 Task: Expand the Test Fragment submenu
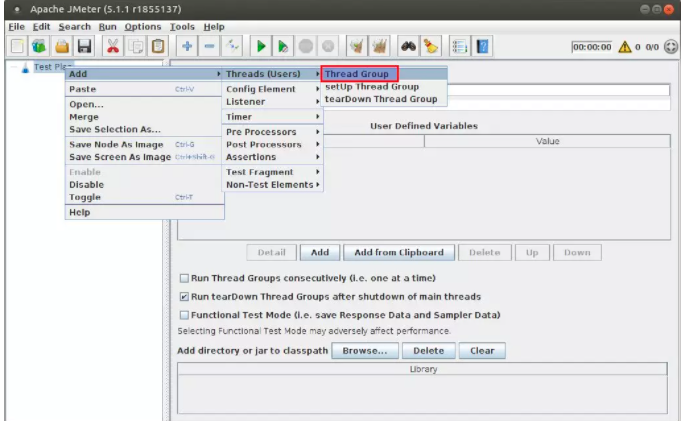[272, 172]
